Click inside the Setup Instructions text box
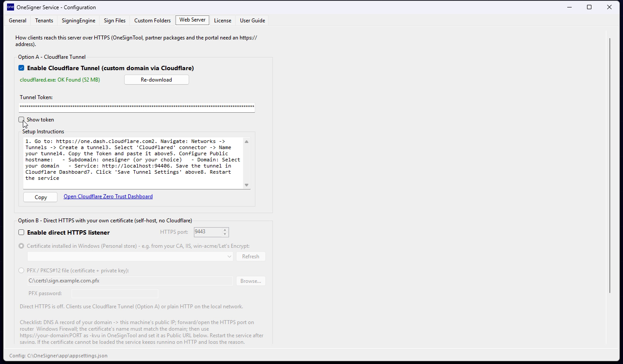This screenshot has width=623, height=364. tap(133, 163)
